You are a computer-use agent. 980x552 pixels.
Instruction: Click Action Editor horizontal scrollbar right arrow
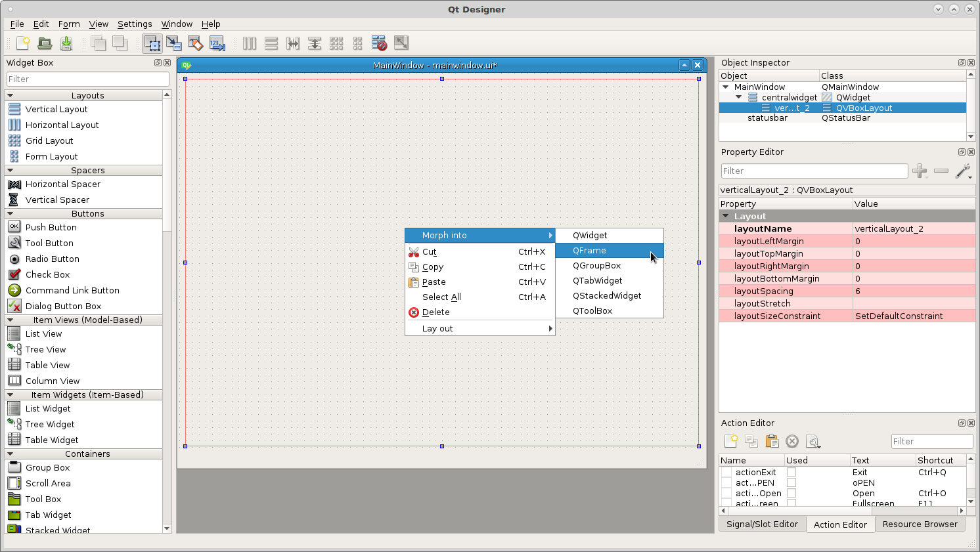tap(962, 510)
